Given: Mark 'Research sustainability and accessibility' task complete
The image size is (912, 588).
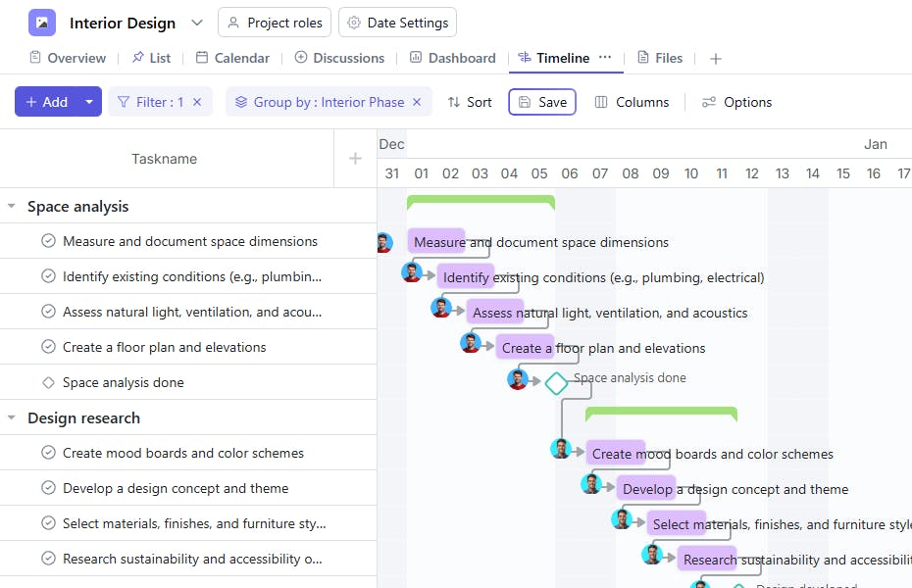Looking at the screenshot, I should [x=48, y=559].
